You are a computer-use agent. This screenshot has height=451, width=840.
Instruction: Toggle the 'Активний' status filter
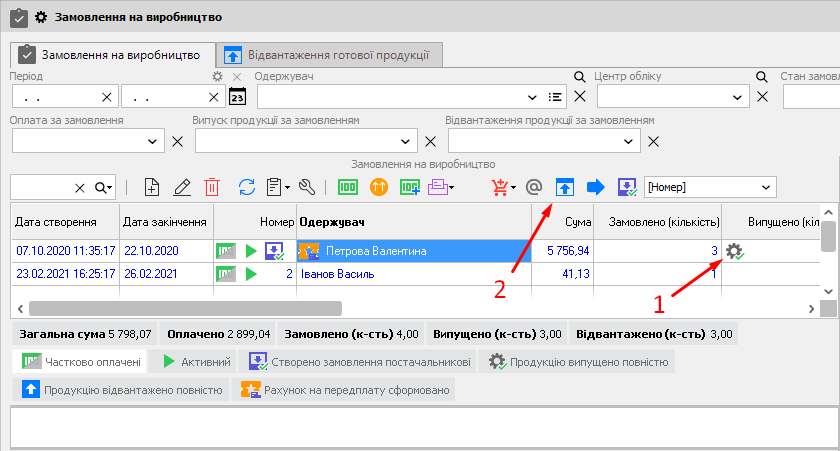pyautogui.click(x=197, y=361)
